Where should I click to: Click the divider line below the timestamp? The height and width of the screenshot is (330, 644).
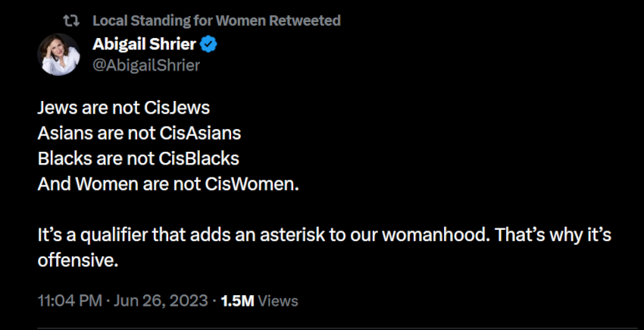[x=322, y=328]
